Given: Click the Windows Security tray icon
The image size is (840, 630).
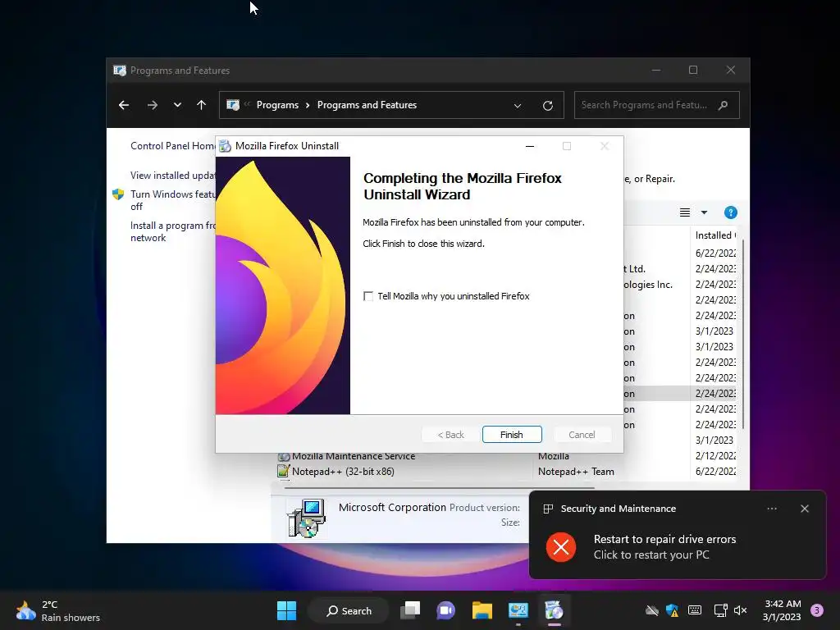Looking at the screenshot, I should pos(673,610).
